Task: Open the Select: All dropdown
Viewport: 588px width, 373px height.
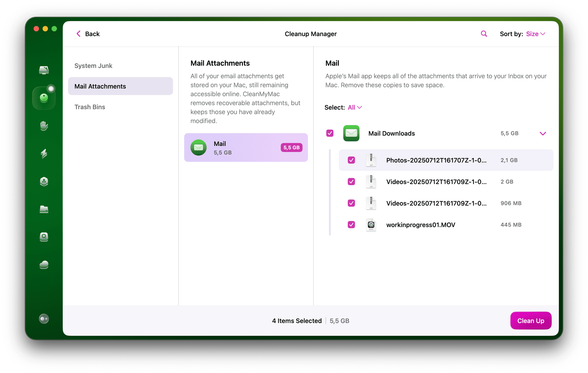Action: pyautogui.click(x=354, y=107)
